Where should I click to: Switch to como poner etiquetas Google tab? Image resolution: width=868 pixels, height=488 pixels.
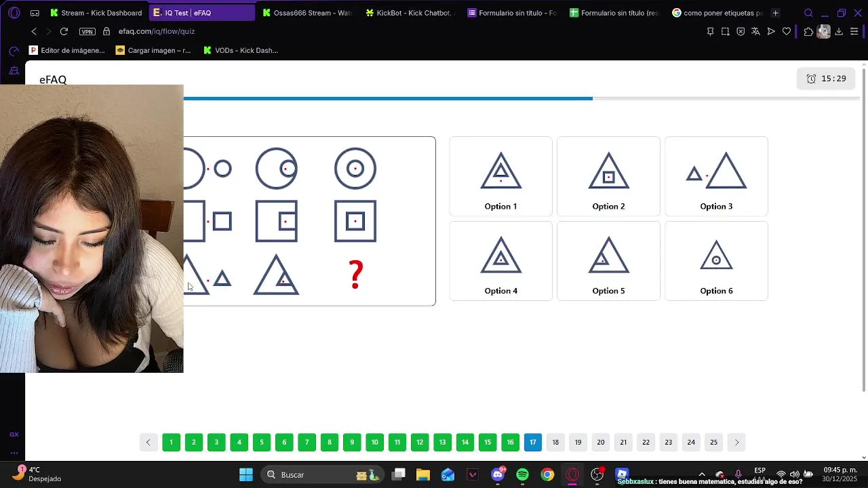tap(717, 13)
